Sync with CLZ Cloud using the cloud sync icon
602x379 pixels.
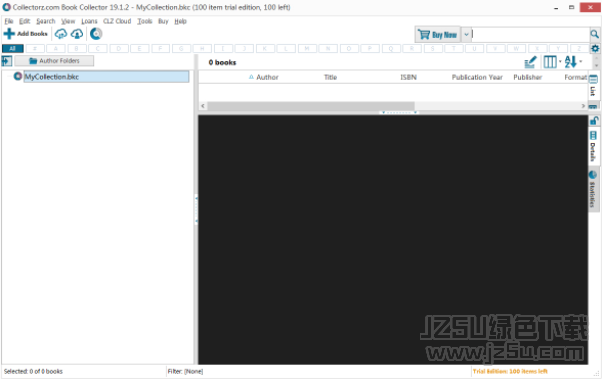click(x=61, y=34)
